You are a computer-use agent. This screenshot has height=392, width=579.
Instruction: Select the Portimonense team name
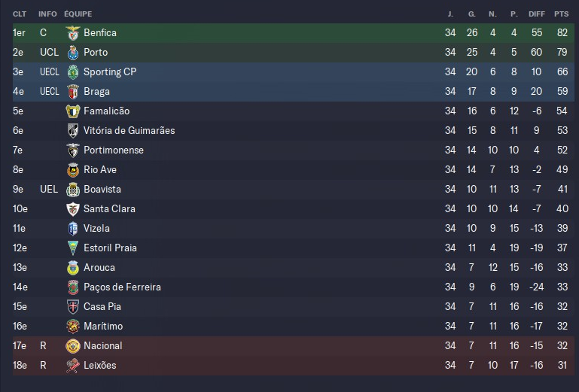tap(114, 150)
